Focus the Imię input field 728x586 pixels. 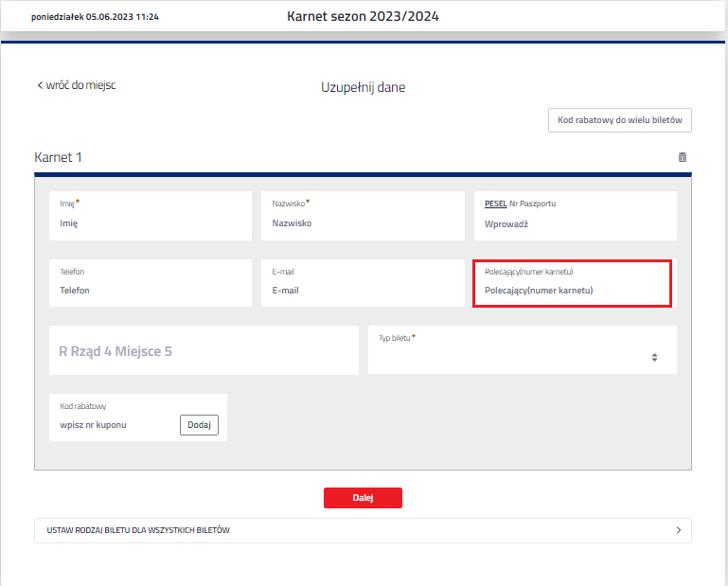150,223
